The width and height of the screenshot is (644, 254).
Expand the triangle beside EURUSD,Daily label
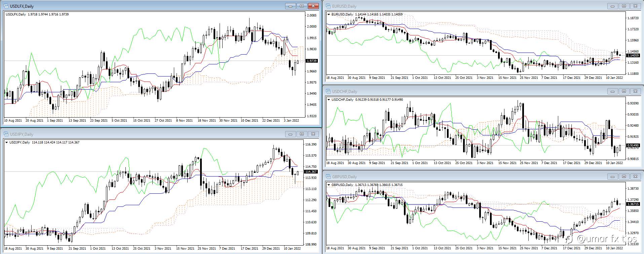click(329, 14)
